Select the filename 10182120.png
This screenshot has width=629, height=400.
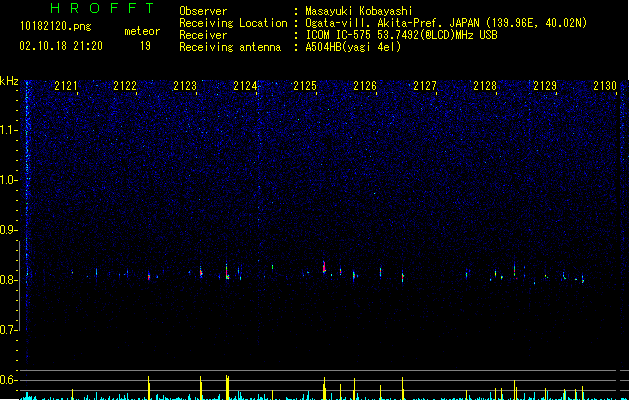tap(56, 26)
